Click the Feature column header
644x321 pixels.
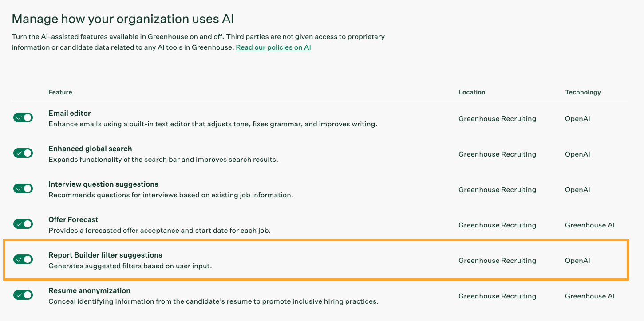[x=60, y=92]
